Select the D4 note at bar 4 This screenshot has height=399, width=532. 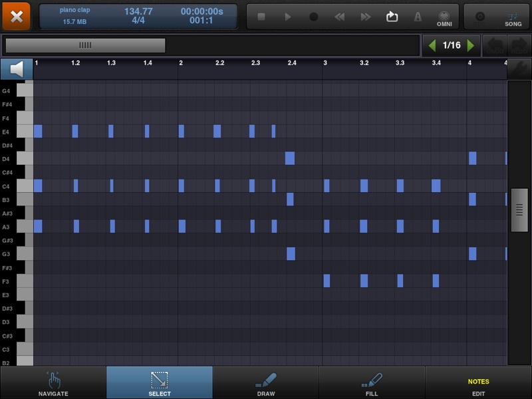(x=473, y=158)
